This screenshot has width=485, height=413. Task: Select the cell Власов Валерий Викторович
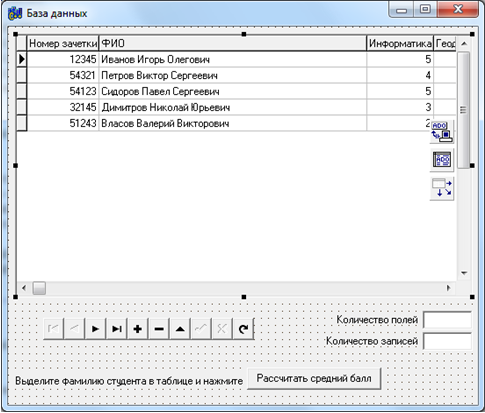tap(233, 123)
